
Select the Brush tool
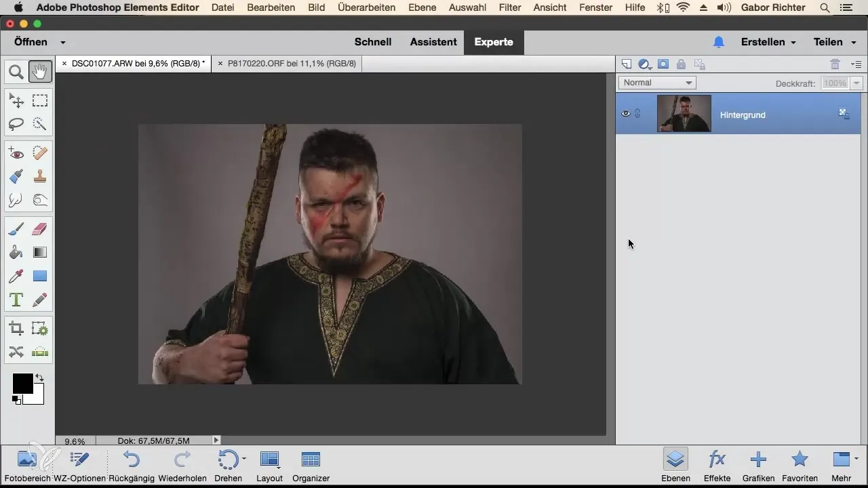tap(16, 230)
